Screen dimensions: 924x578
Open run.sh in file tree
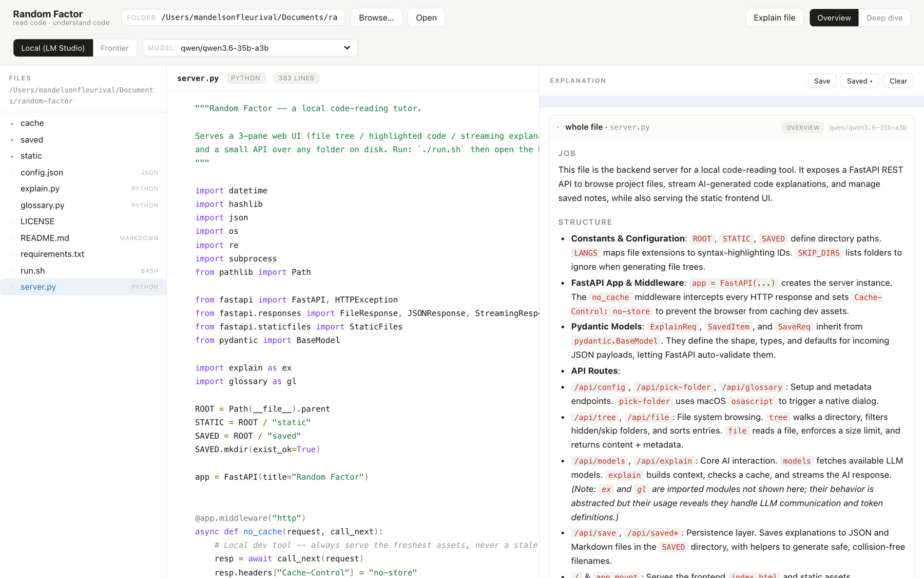[83, 271]
